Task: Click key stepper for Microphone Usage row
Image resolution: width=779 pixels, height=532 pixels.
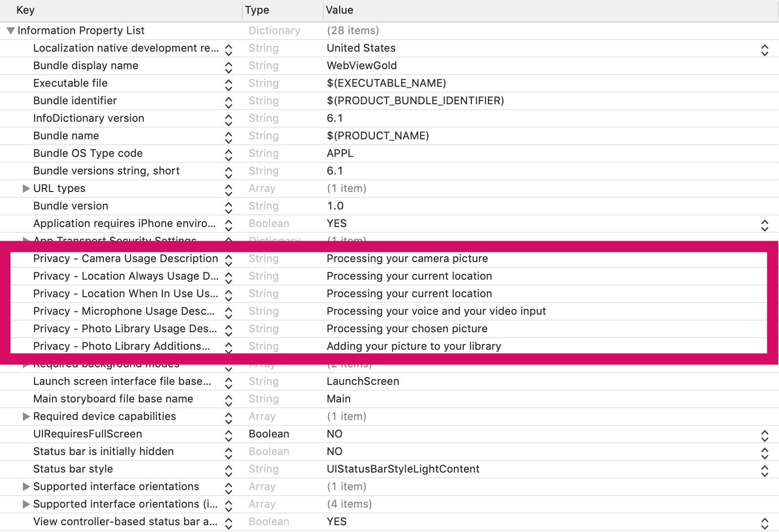Action: pos(229,313)
